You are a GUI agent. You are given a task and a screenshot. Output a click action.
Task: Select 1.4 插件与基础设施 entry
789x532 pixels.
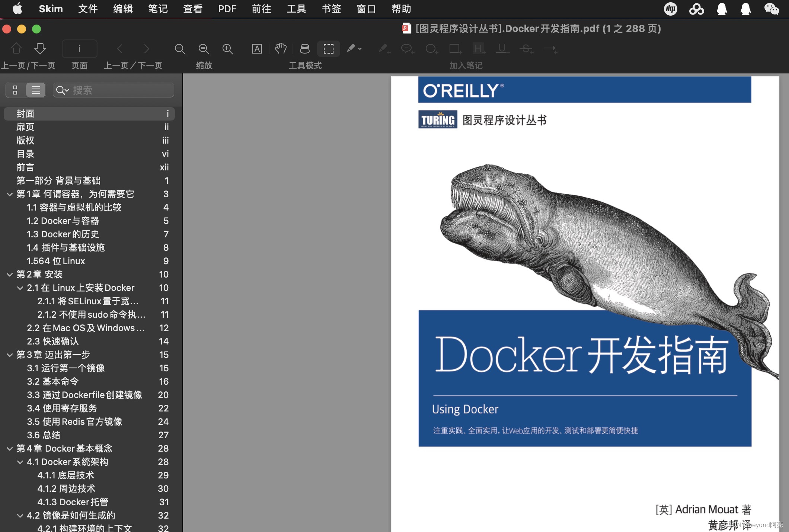[x=89, y=247]
